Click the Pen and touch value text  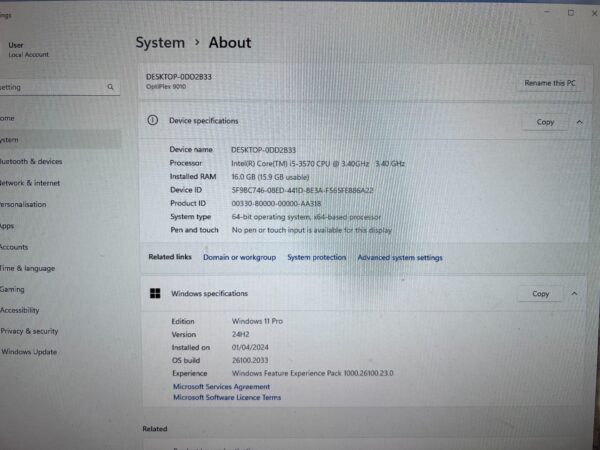point(311,230)
